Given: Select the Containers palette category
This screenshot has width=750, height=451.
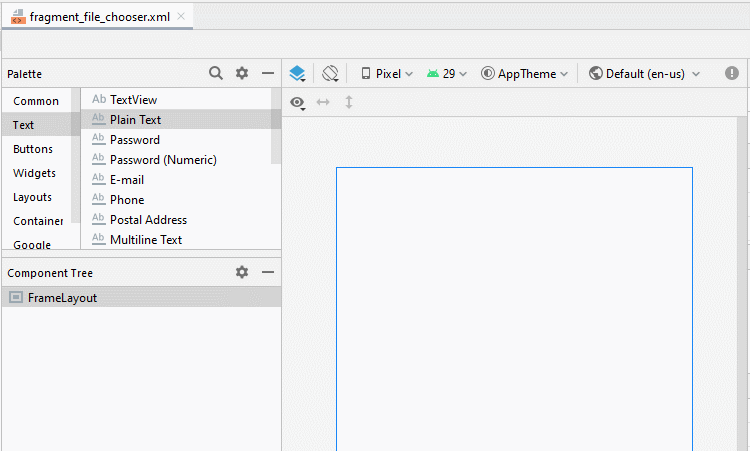Looking at the screenshot, I should click(38, 220).
